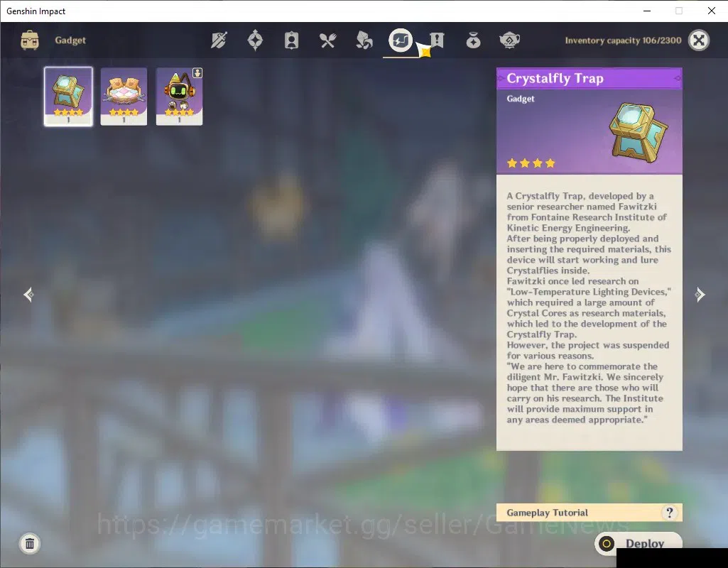Minimize the Genshin Impact window
Viewport: 728px width, 568px height.
click(x=647, y=11)
